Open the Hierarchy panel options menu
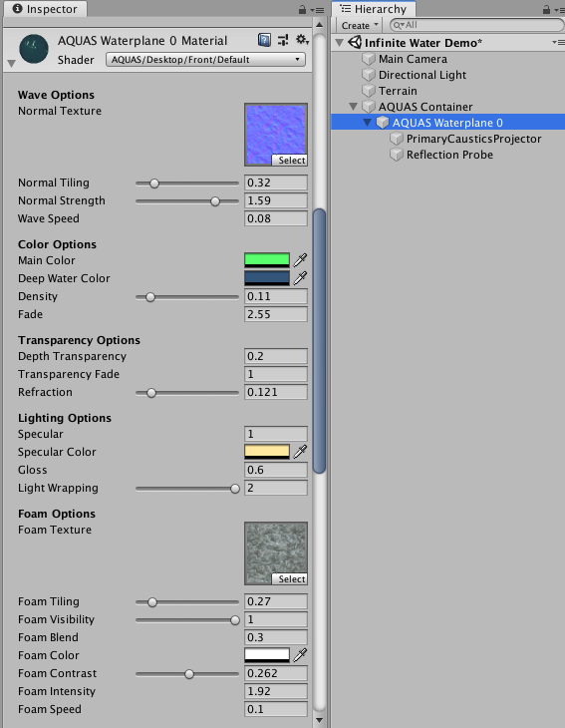This screenshot has height=728, width=565. 559,10
